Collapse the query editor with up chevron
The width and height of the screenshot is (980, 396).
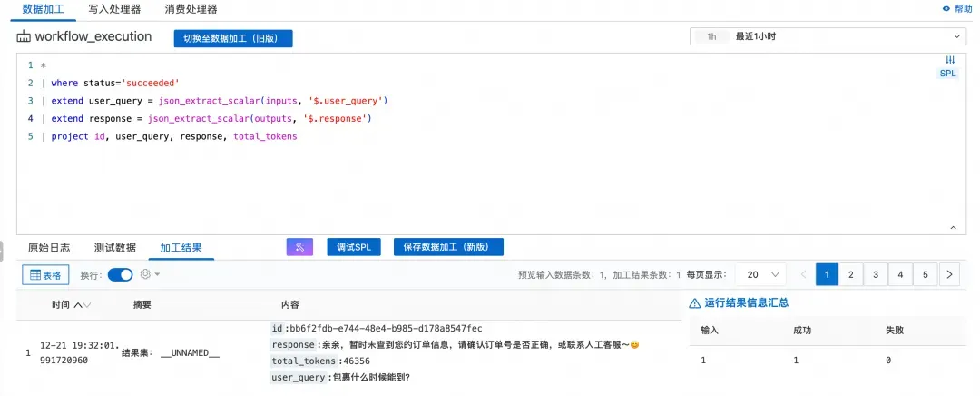[951, 227]
